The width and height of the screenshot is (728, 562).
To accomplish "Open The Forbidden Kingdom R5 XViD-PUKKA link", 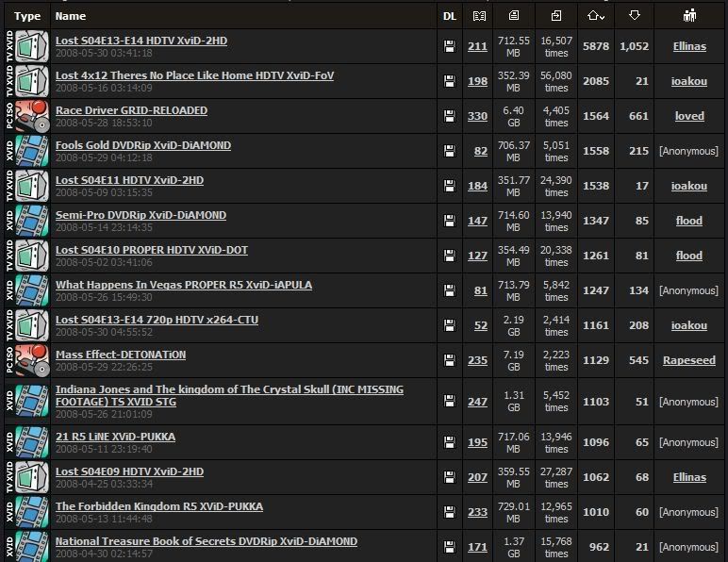I will (158, 506).
